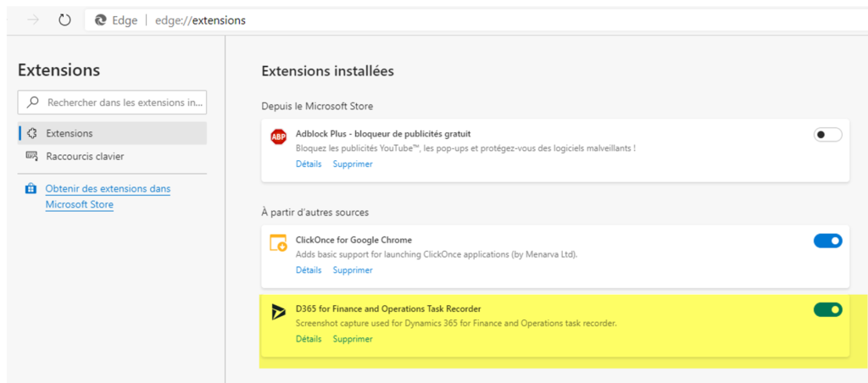Click the Microsoft Store bag icon
This screenshot has width=868, height=383.
(31, 189)
